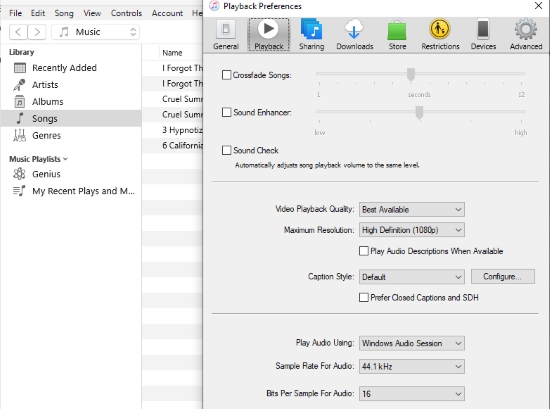Collapse the Music Playlists section
The width and height of the screenshot is (550, 409).
click(x=65, y=159)
